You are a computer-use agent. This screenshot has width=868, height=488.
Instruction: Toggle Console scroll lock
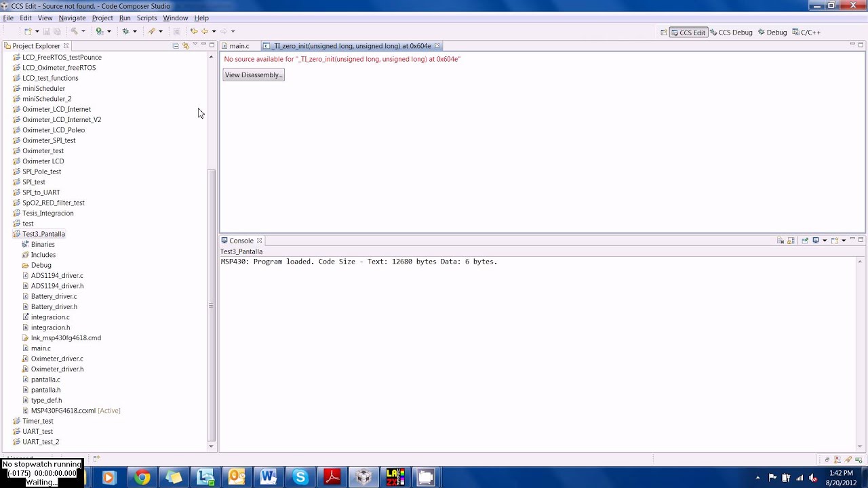[x=791, y=241]
